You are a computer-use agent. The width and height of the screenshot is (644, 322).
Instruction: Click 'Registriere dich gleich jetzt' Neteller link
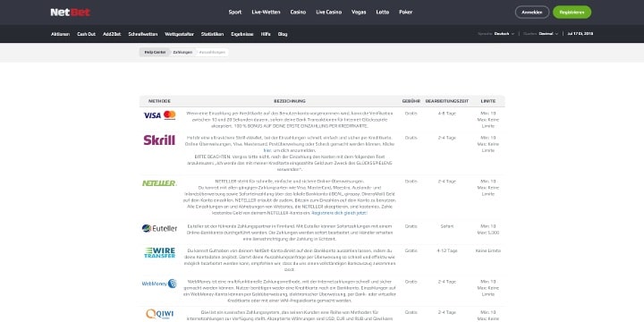340,213
